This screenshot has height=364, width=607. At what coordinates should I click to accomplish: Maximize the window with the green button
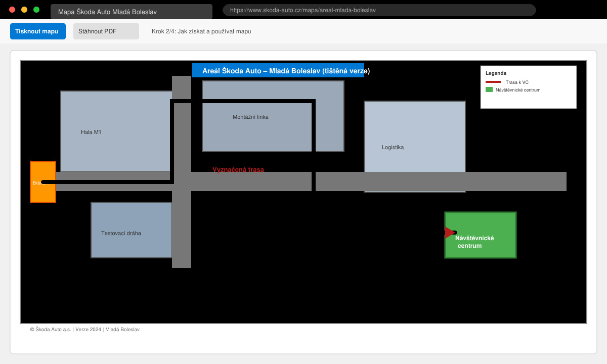[36, 10]
